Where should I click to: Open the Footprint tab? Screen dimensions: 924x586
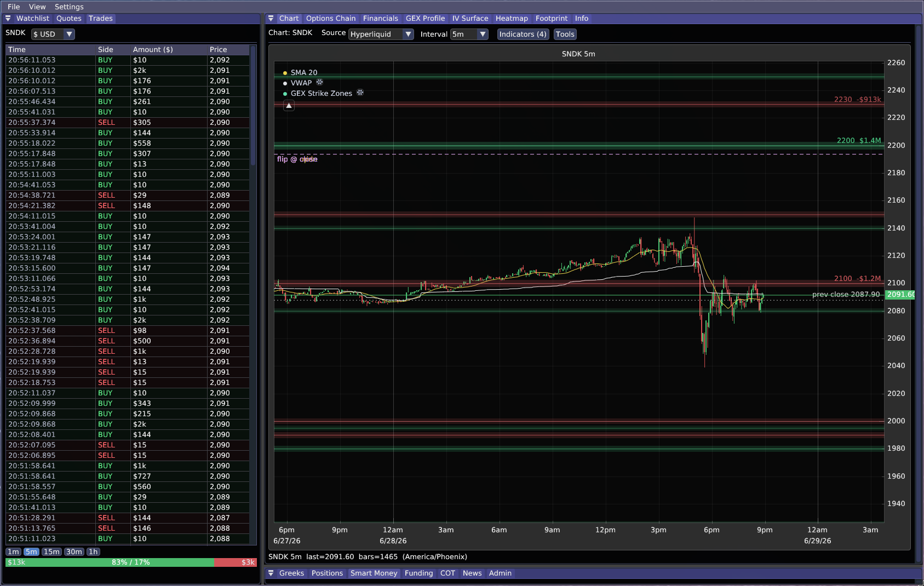coord(552,18)
